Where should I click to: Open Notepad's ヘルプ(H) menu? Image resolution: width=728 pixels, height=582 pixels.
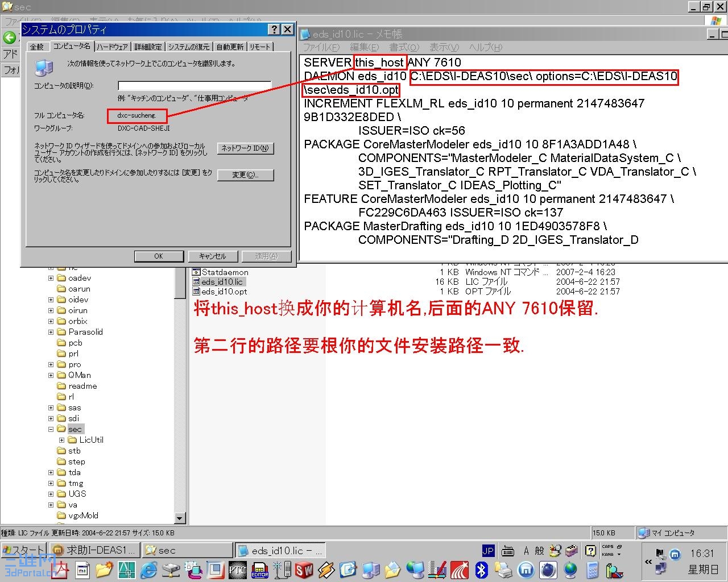[x=486, y=47]
